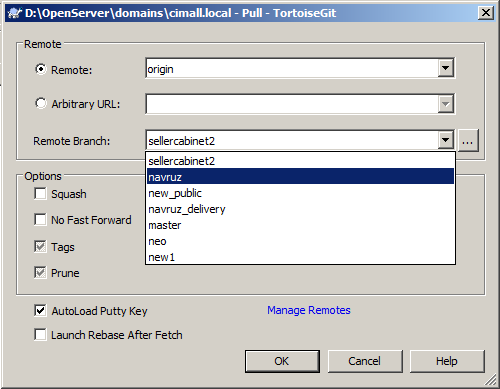Open the Remote origin dropdown arrow

coord(445,68)
